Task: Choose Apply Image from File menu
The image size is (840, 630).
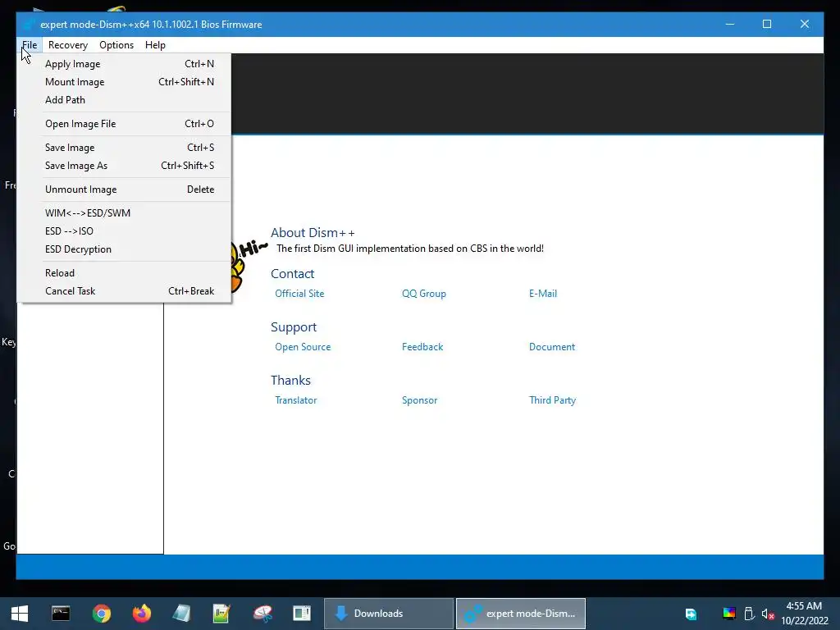Action: pyautogui.click(x=125, y=64)
